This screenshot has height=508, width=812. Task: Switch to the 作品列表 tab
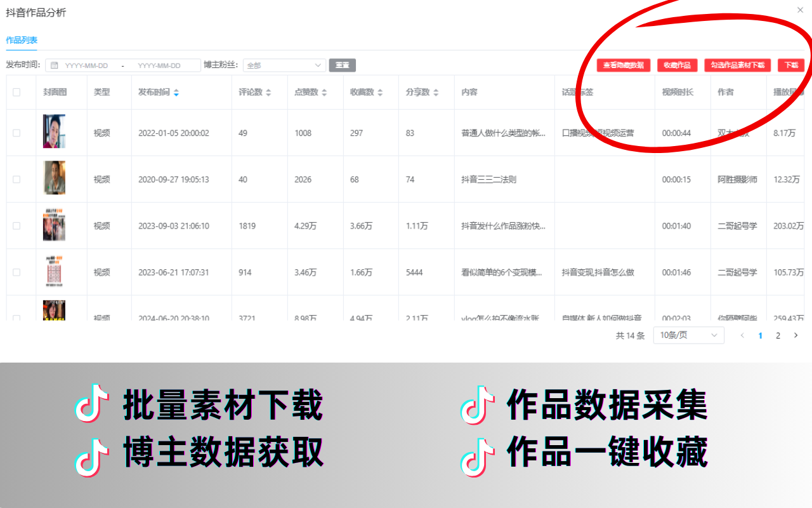[x=21, y=40]
